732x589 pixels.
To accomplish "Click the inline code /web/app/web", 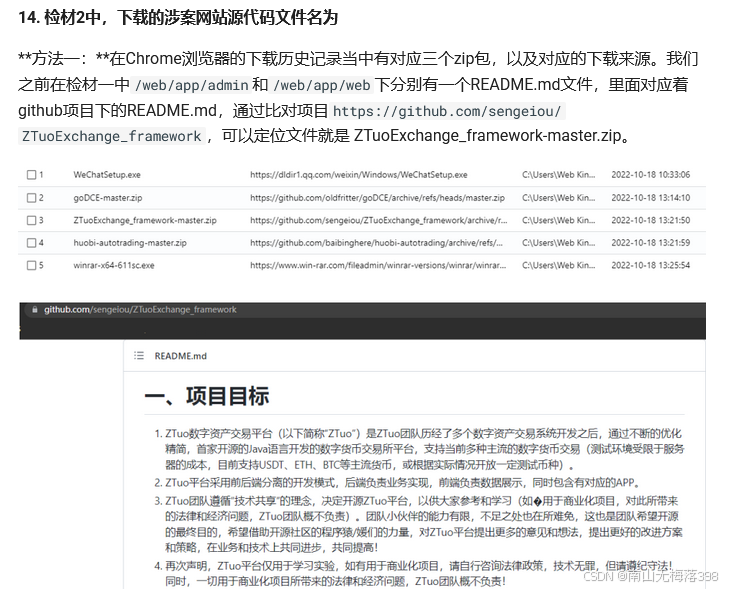I will click(x=322, y=85).
